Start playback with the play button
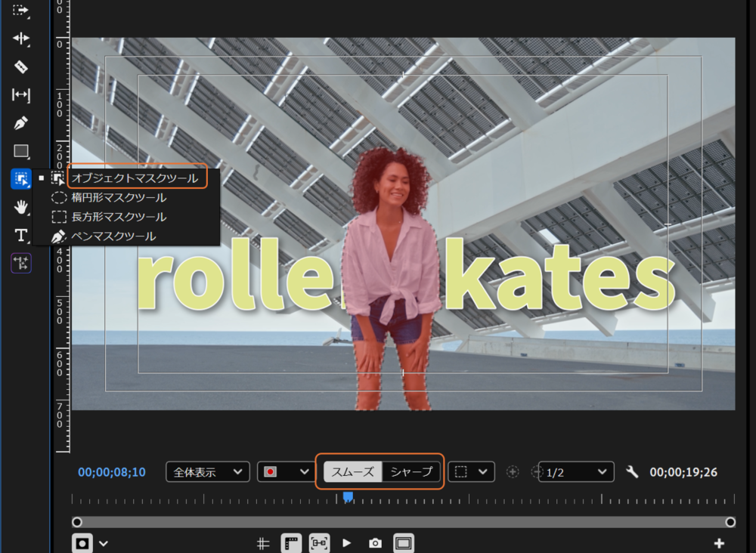756x553 pixels. click(347, 543)
